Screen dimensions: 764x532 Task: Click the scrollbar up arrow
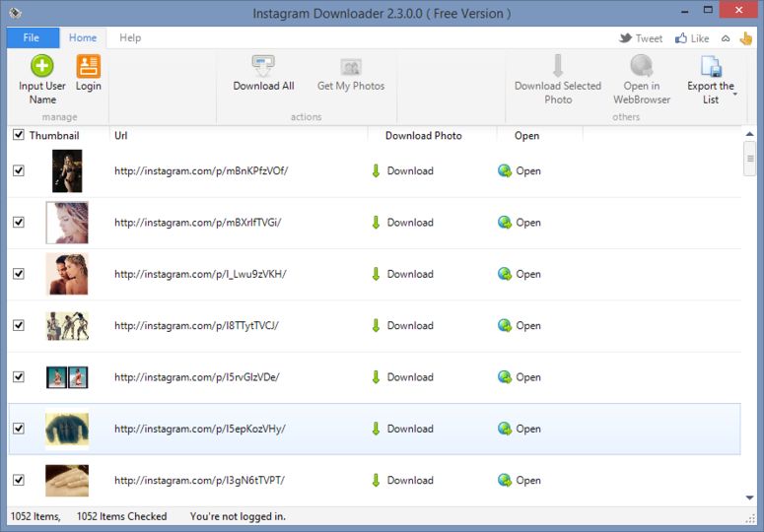pos(750,134)
